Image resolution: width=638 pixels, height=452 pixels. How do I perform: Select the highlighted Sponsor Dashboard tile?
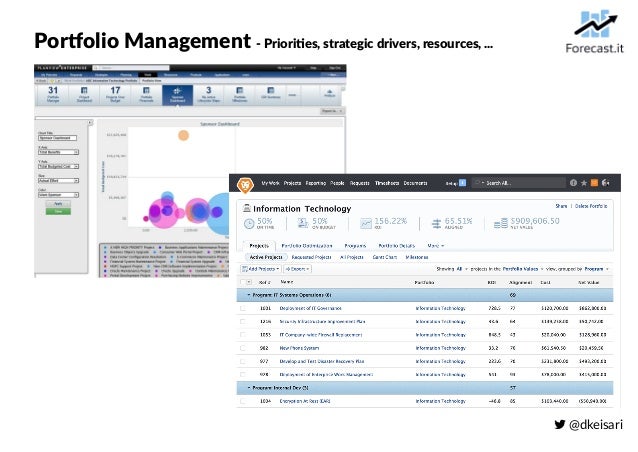[x=177, y=95]
